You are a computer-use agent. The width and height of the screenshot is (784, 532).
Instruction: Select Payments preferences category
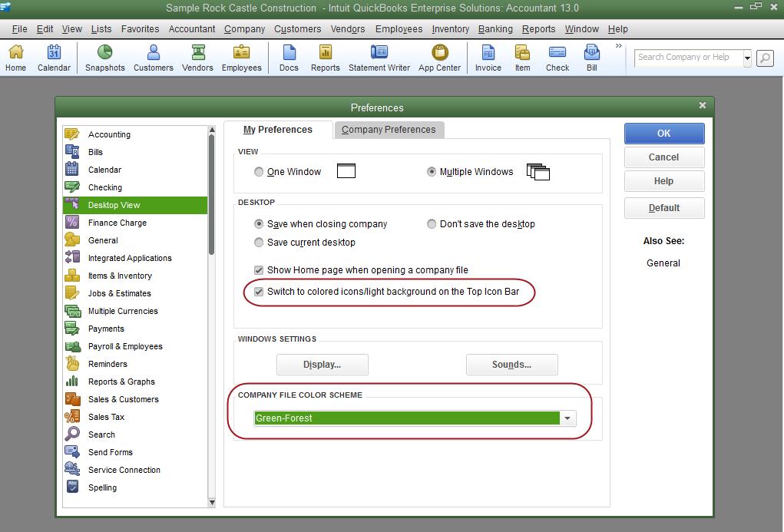135,329
